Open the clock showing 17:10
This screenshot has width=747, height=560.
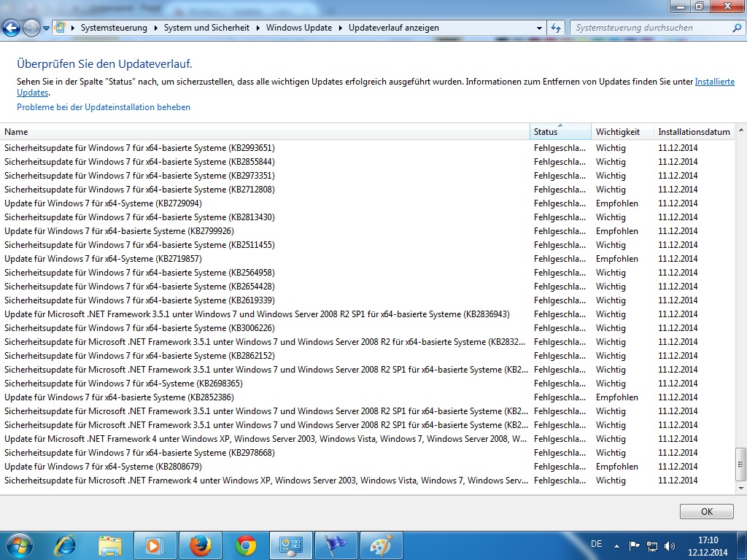[708, 546]
